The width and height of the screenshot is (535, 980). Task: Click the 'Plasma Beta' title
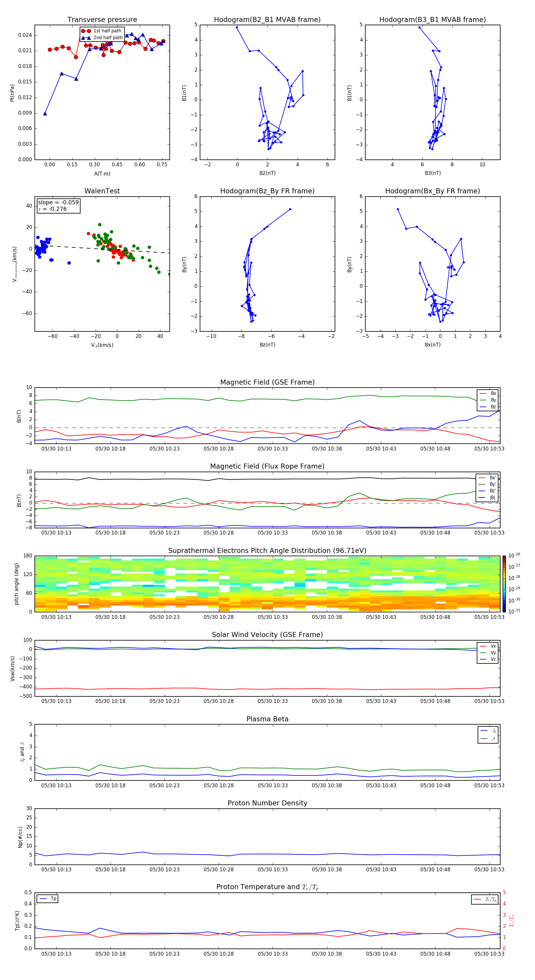tap(267, 719)
